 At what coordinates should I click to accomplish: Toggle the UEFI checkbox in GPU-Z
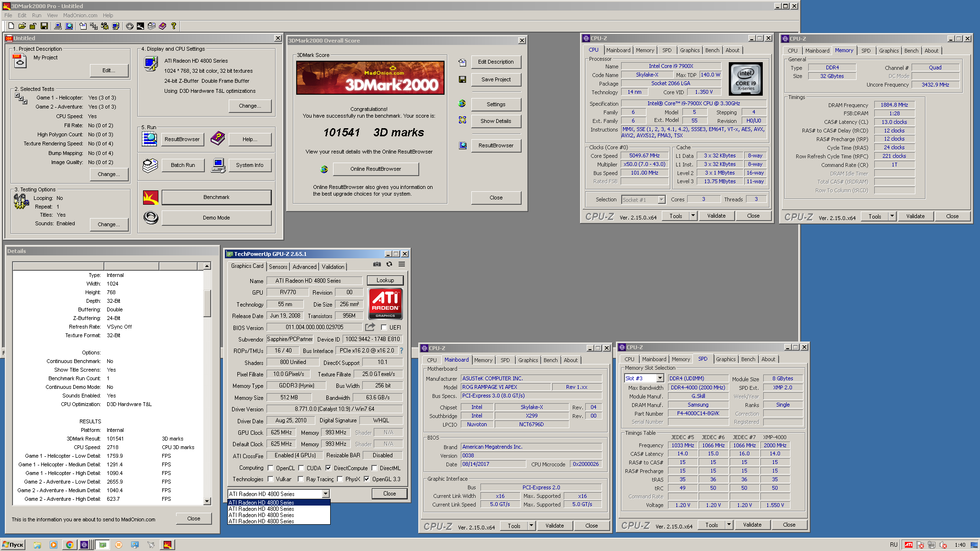coord(384,328)
